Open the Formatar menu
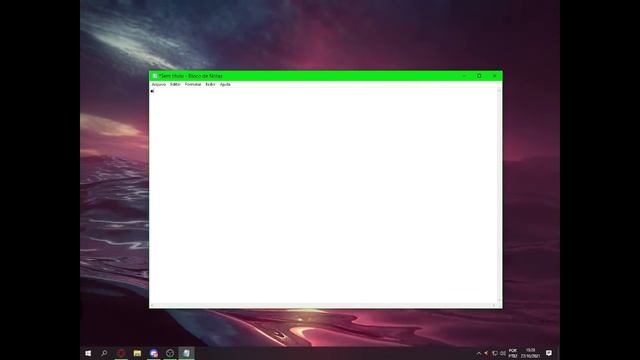 coord(193,84)
